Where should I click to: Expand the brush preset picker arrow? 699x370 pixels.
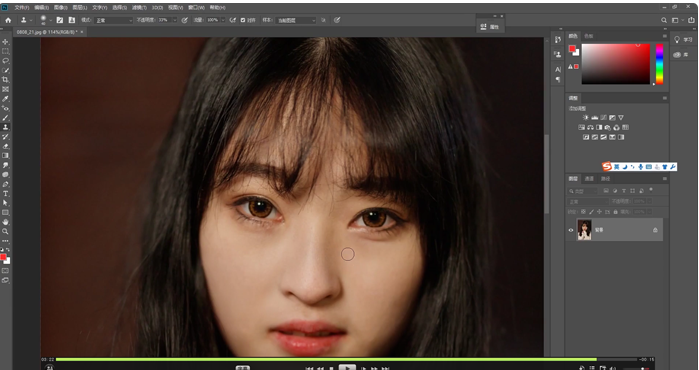[x=51, y=20]
